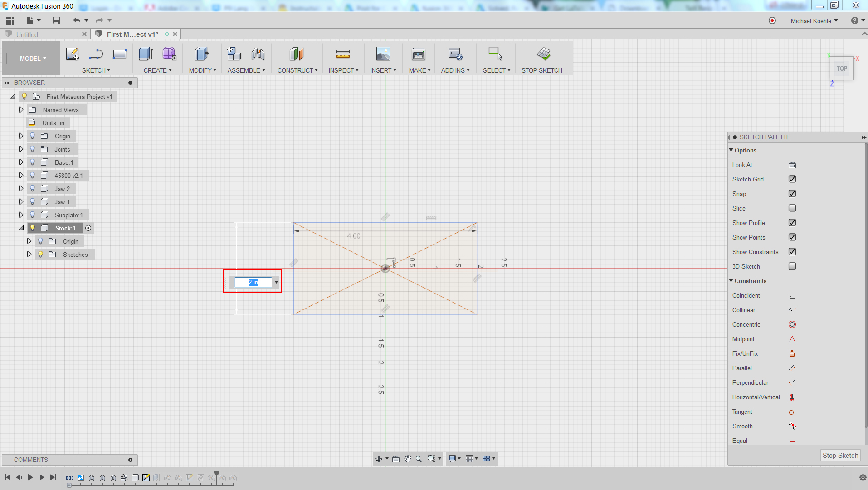Click the New Component assemble icon
The image size is (868, 490).
[234, 54]
